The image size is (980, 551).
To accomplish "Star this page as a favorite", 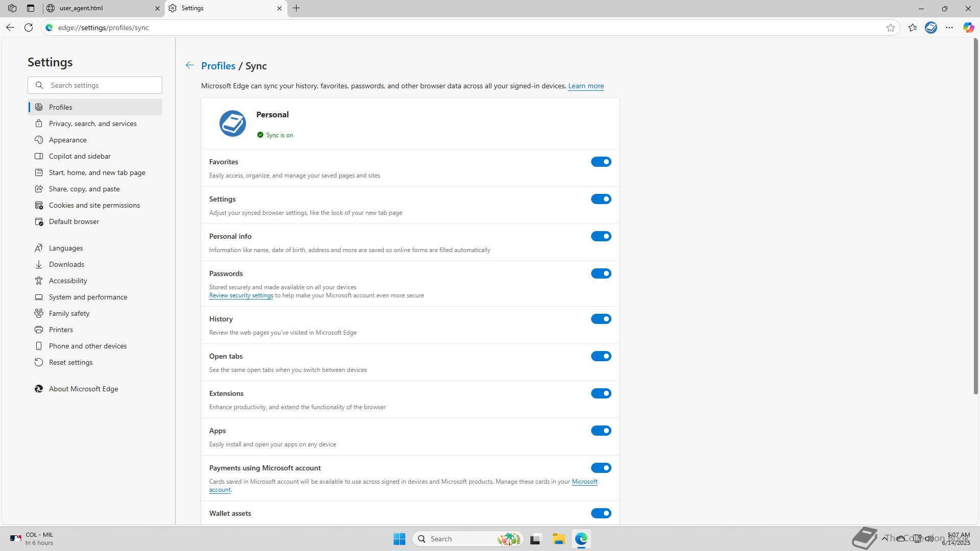I will [x=891, y=28].
